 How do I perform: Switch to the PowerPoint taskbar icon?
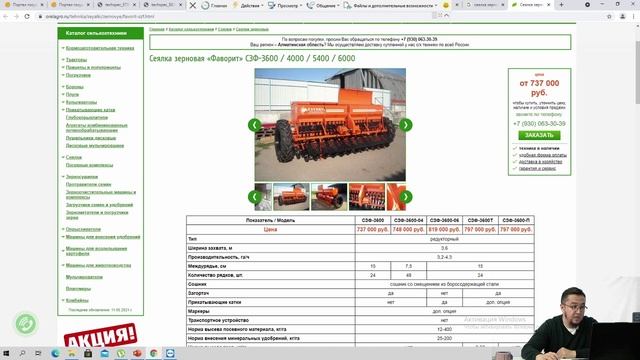[x=137, y=353]
